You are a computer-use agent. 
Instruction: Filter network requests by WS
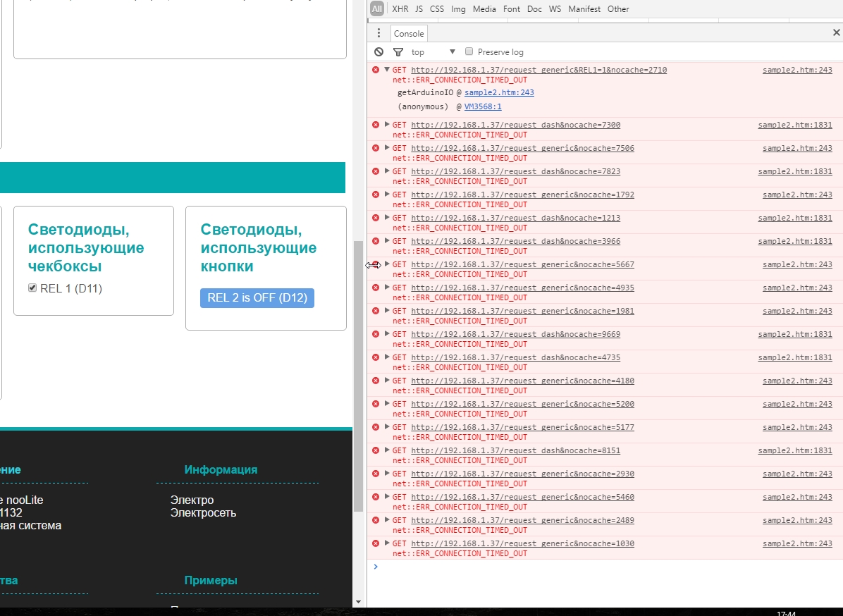coord(555,9)
